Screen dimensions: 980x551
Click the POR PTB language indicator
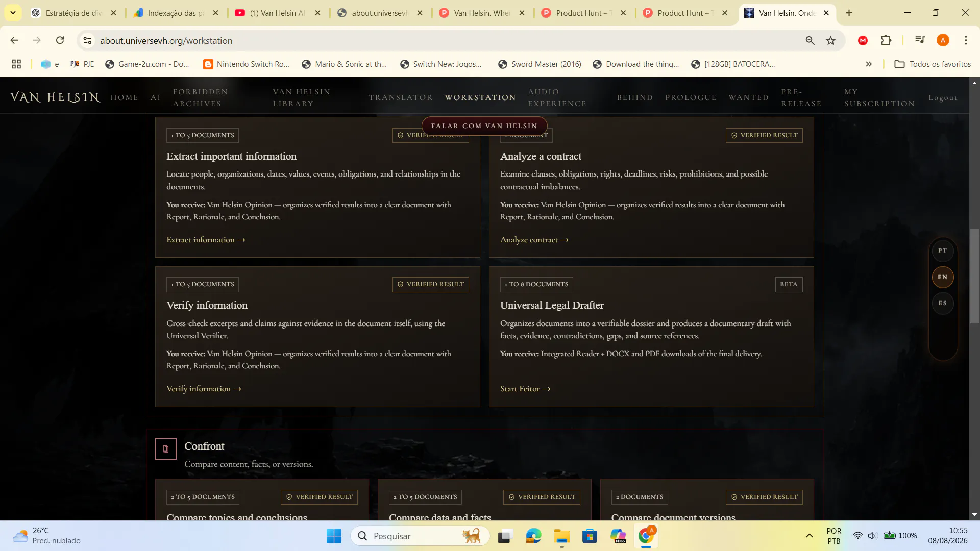pos(834,536)
